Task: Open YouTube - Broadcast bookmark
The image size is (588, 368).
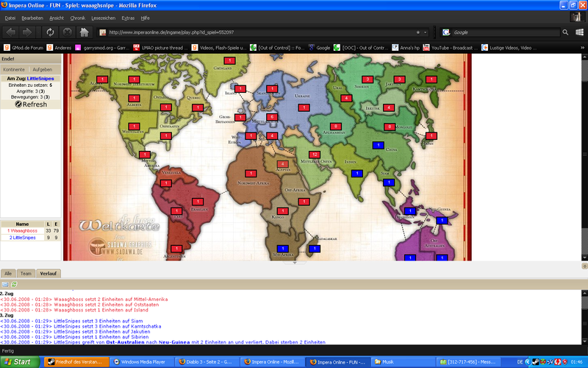Action: (x=451, y=48)
